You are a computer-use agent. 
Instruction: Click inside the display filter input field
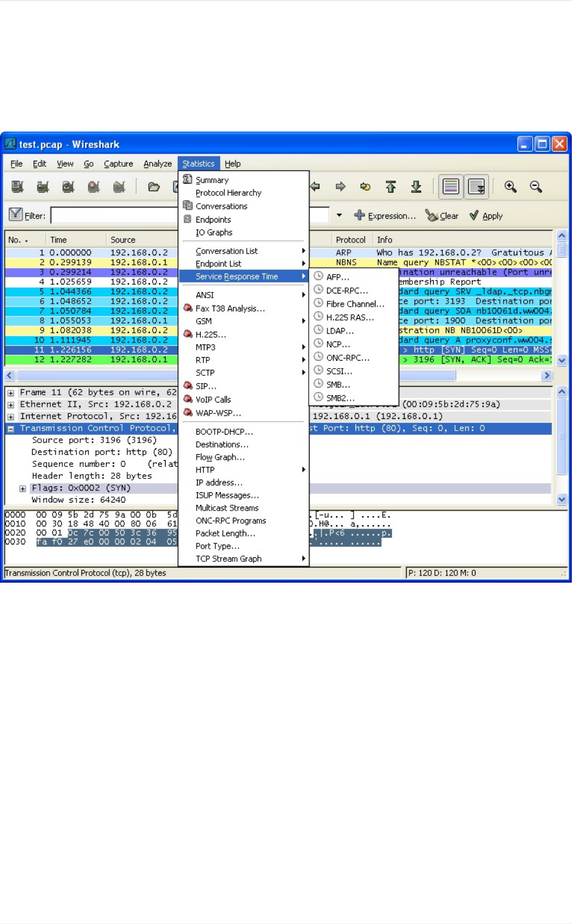[189, 215]
